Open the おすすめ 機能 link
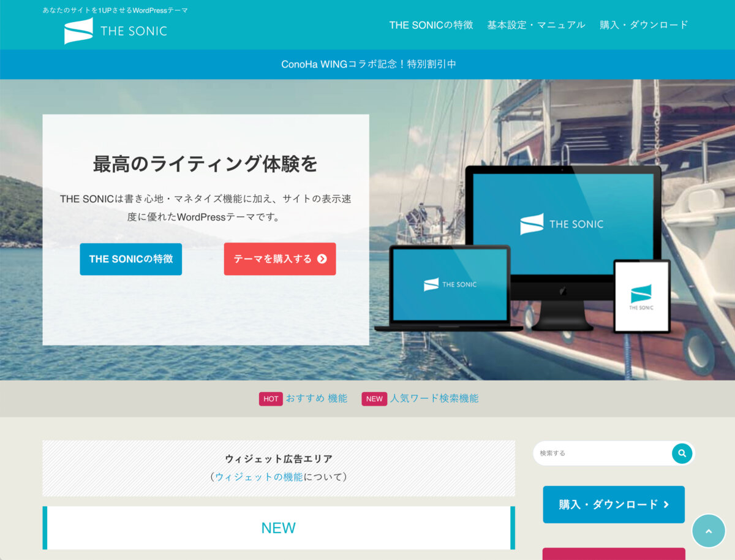Viewport: 735px width, 560px height. (317, 398)
